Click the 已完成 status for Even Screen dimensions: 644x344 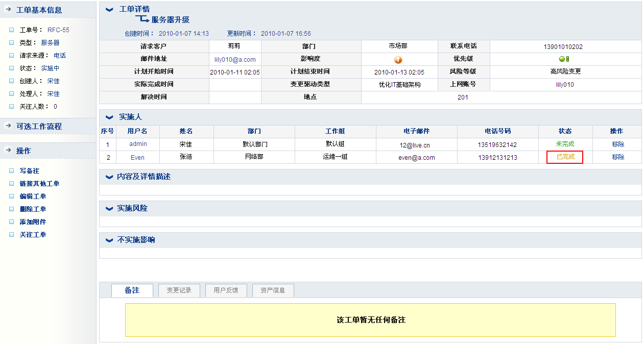pos(565,157)
